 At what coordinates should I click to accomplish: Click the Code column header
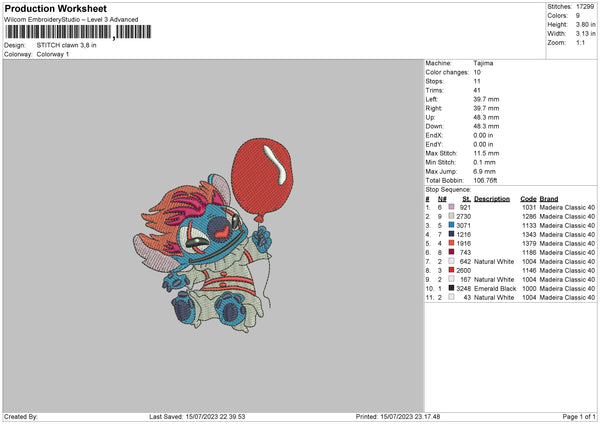(x=528, y=199)
